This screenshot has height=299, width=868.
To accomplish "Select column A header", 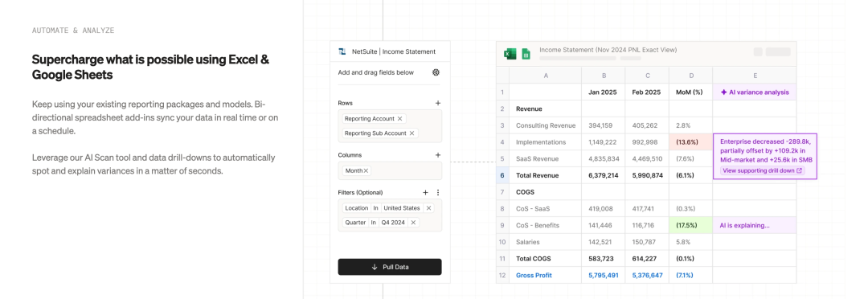I will 545,76.
